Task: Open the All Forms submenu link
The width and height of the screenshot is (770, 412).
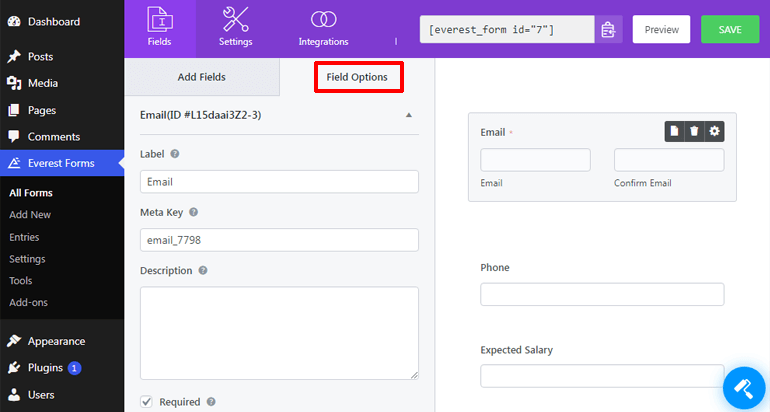Action: (31, 193)
